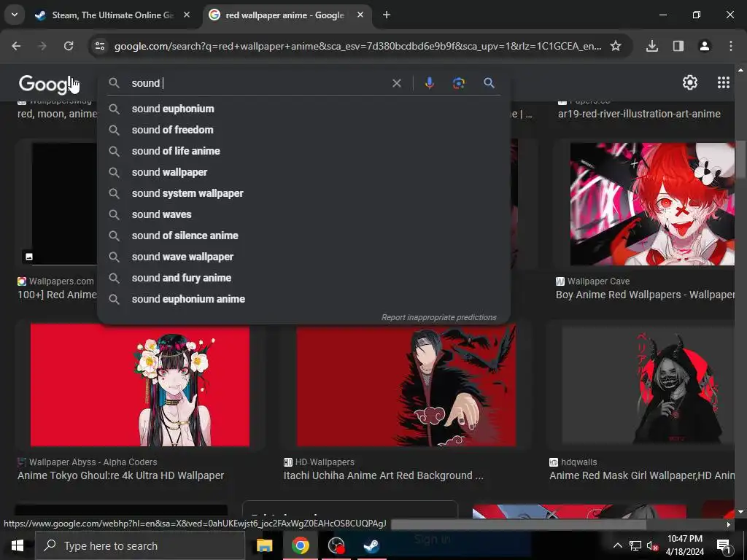Go forward in browser history
The image size is (747, 560).
point(42,46)
